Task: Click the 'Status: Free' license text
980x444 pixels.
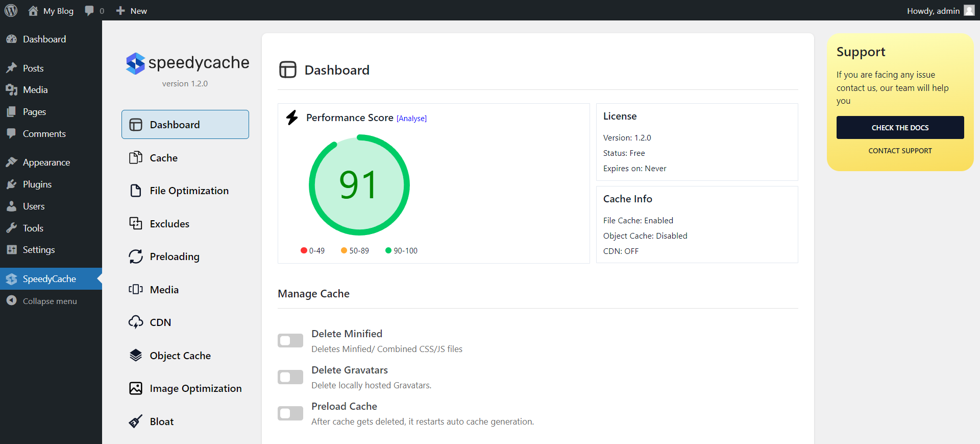Action: point(624,153)
